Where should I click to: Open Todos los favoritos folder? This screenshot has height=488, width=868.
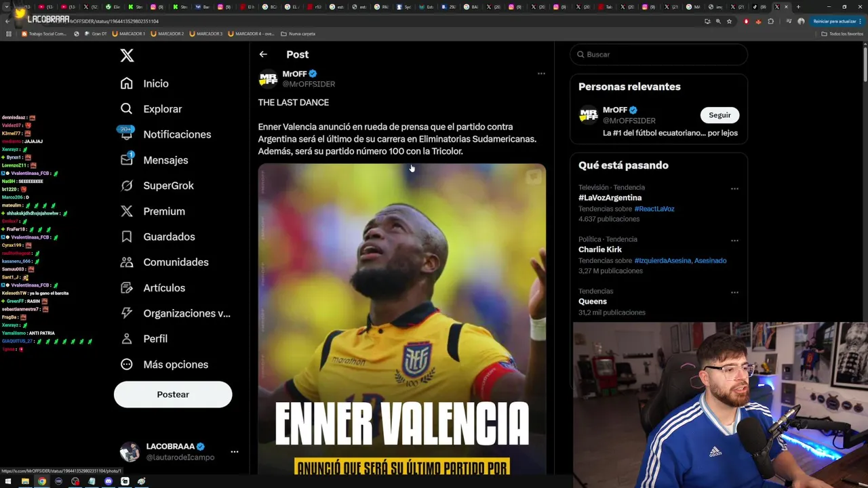(842, 33)
